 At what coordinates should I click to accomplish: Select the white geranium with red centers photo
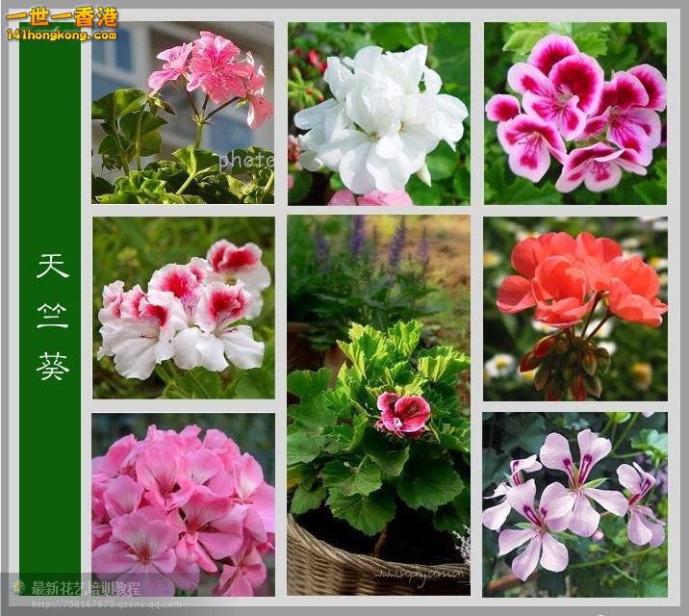[x=183, y=307]
